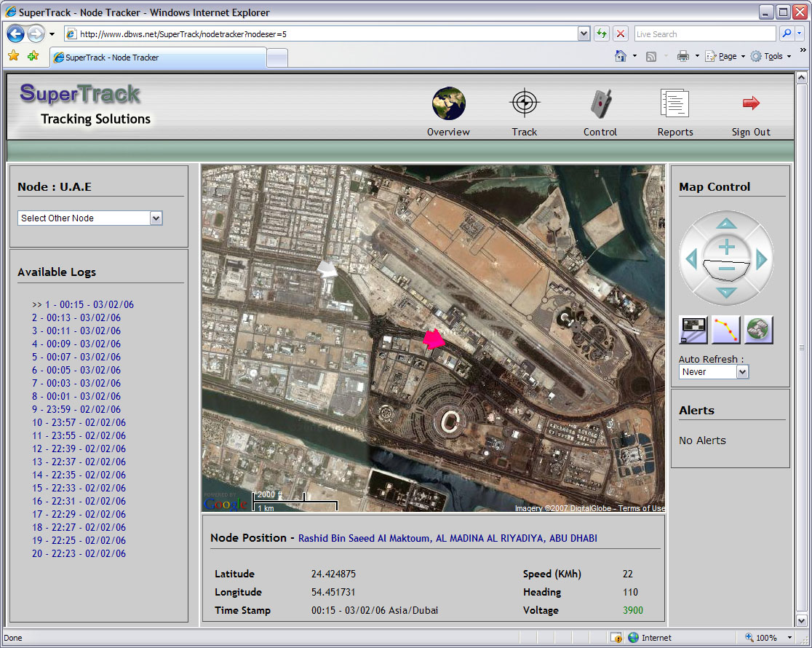
Task: Open the search provider options arrow
Action: 800,33
